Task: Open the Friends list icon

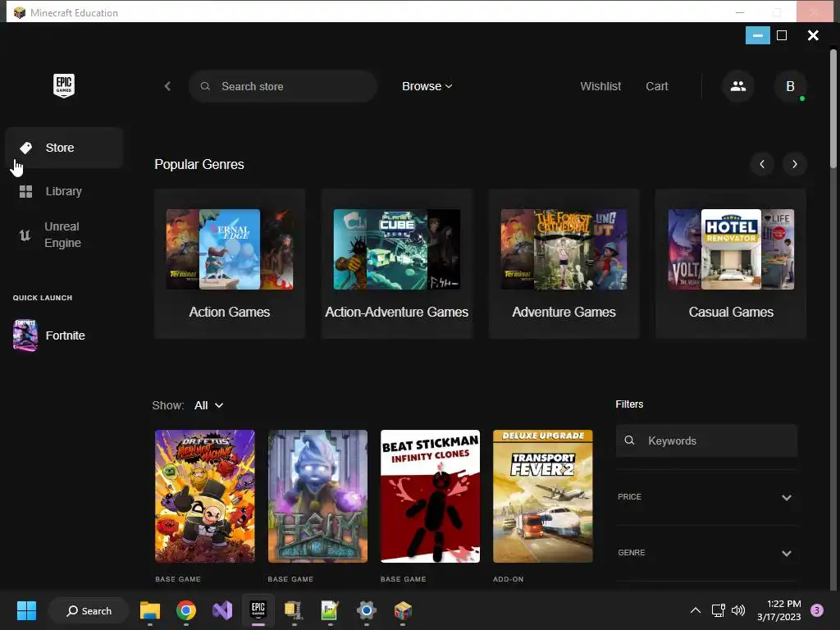Action: pyautogui.click(x=738, y=86)
